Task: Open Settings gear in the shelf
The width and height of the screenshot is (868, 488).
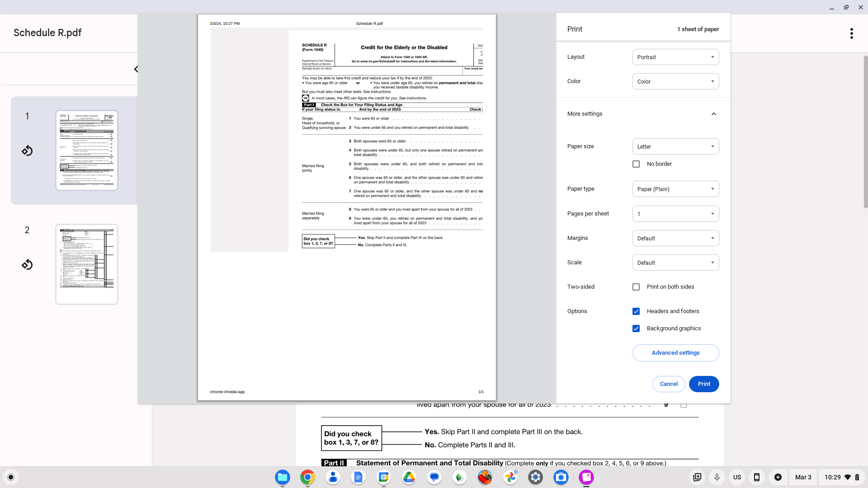Action: click(x=535, y=477)
